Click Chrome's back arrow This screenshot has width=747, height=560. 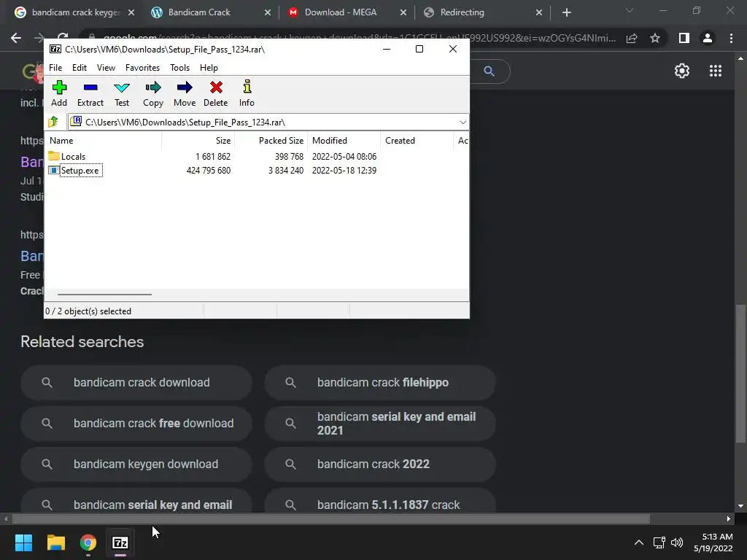point(16,38)
